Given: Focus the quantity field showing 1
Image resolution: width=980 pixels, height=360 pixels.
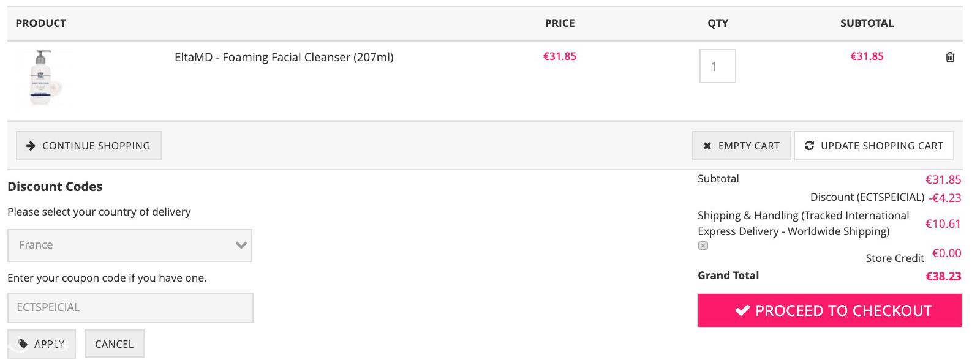Looking at the screenshot, I should [x=717, y=66].
